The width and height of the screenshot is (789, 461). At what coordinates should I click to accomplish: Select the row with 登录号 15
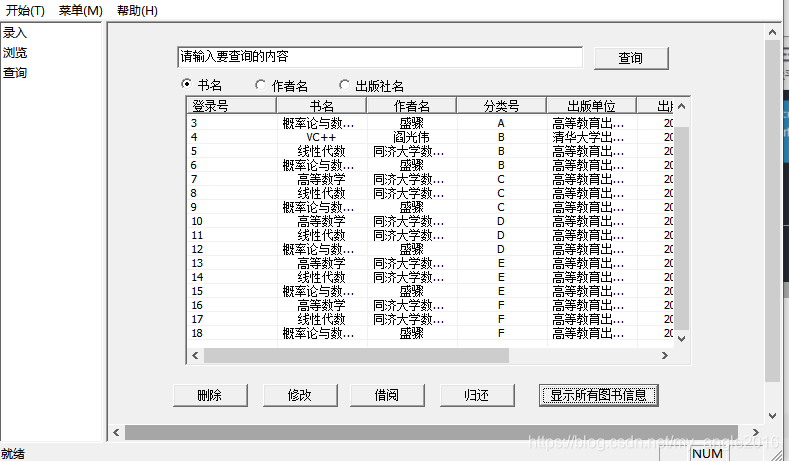(430, 291)
